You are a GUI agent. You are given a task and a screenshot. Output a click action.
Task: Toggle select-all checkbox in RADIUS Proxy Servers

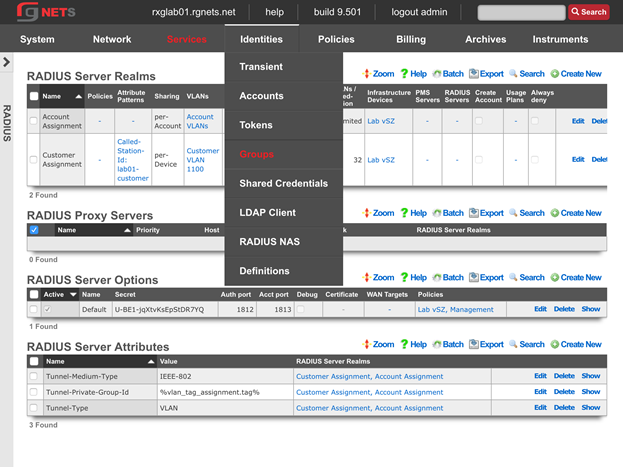click(34, 230)
